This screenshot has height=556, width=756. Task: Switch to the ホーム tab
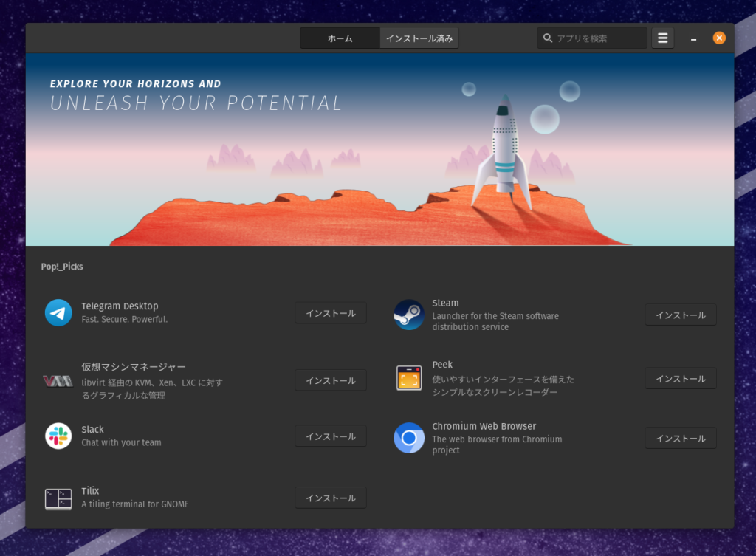[340, 38]
